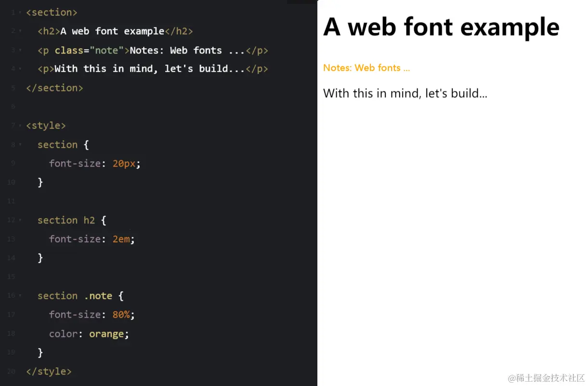Click 'A web font example' text in the code editor
Image resolution: width=588 pixels, height=386 pixels.
[112, 31]
